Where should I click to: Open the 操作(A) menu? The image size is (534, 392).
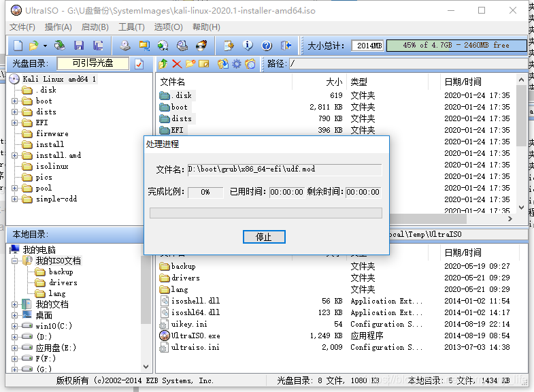[59, 27]
